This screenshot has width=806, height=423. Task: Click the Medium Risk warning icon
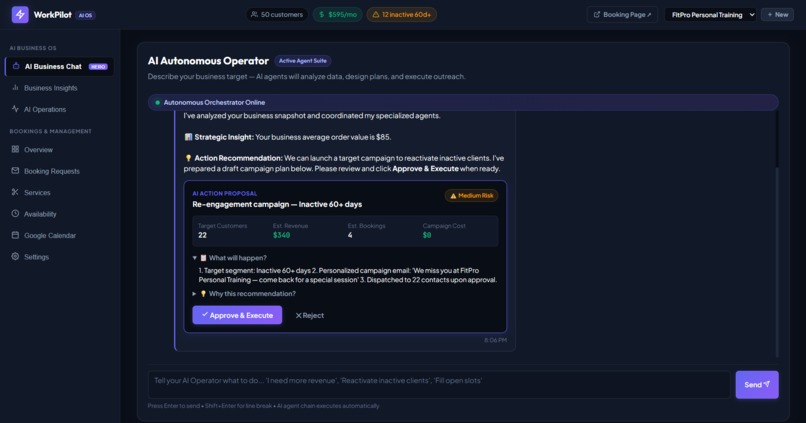(x=453, y=196)
